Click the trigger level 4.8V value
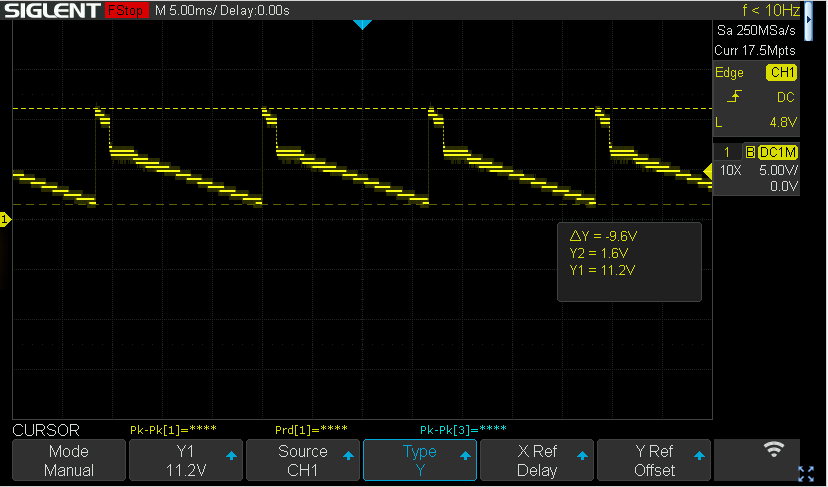 click(783, 123)
